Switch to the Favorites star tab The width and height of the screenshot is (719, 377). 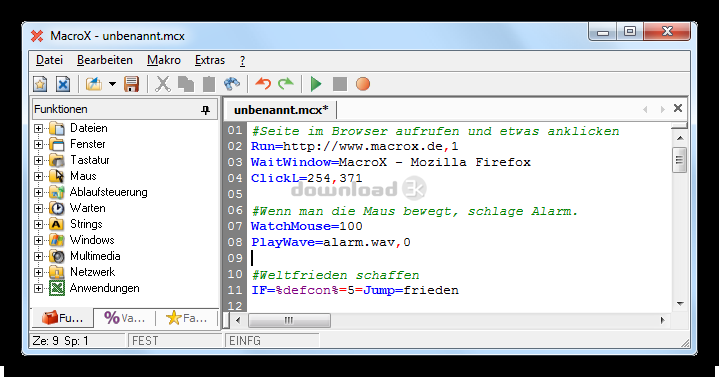(186, 318)
